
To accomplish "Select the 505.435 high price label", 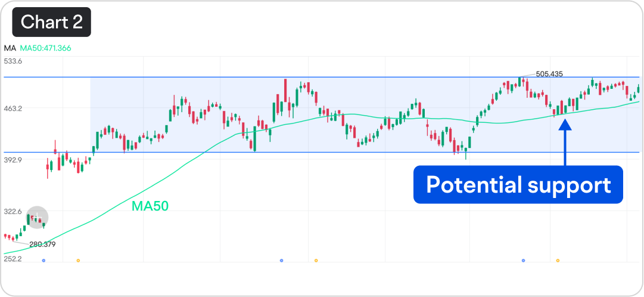I will [549, 74].
